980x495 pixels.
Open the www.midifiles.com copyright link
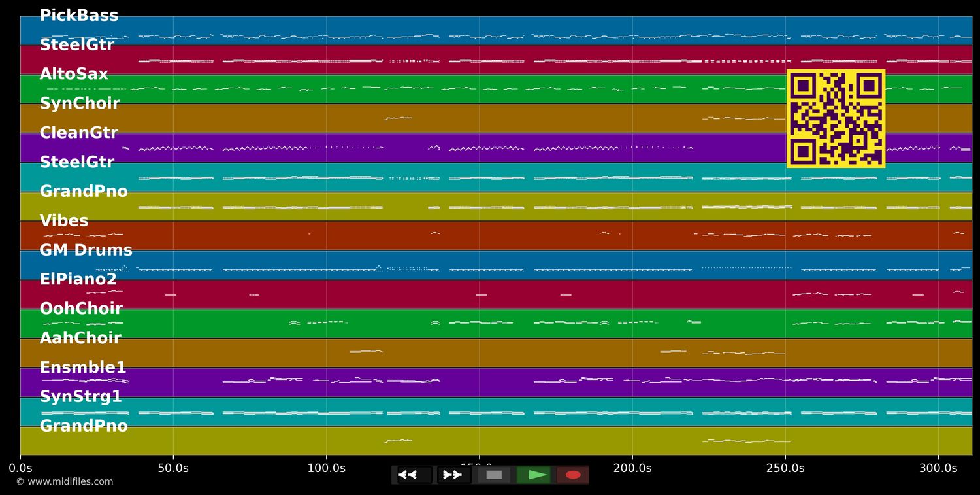(64, 482)
